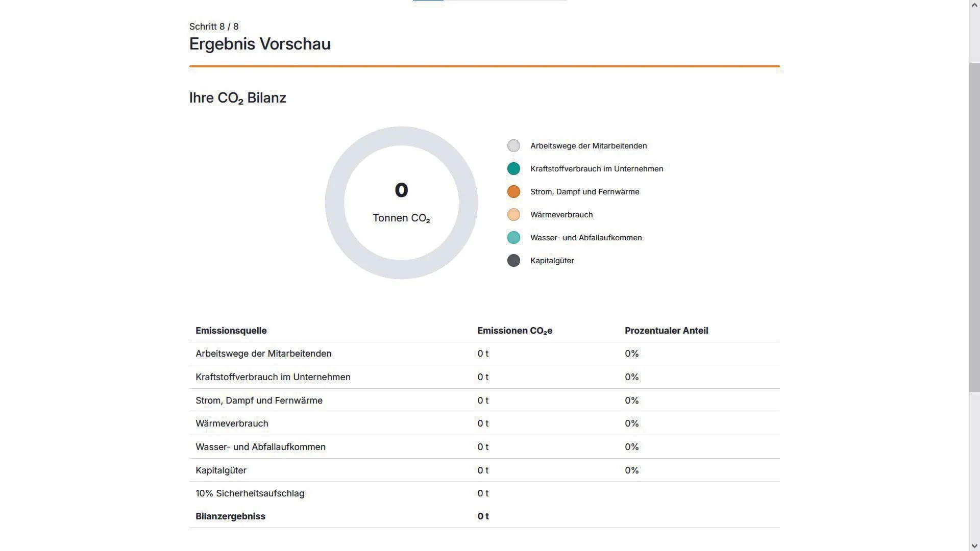
Task: Click the Arbeitswege der Mitarbeitenden legend label
Action: click(x=589, y=146)
